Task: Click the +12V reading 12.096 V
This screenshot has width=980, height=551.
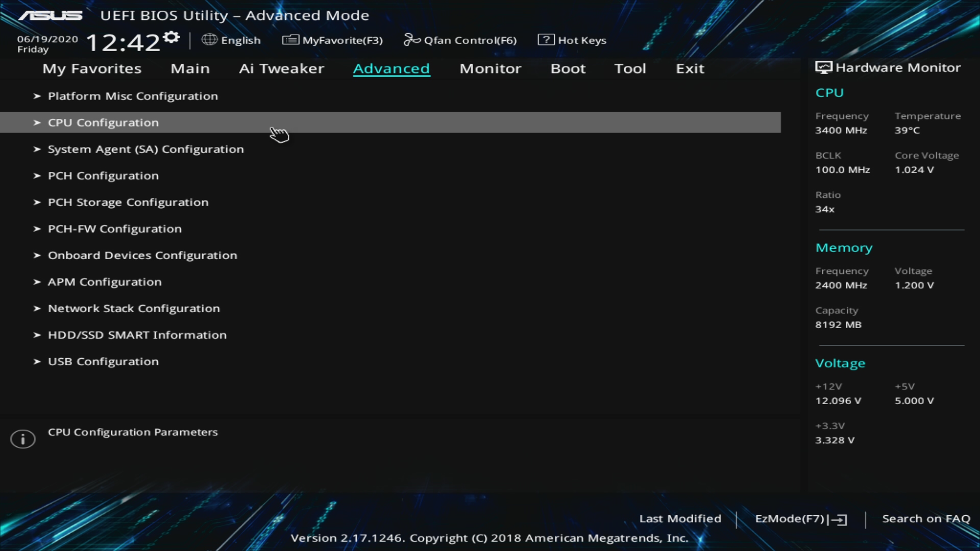Action: click(838, 400)
